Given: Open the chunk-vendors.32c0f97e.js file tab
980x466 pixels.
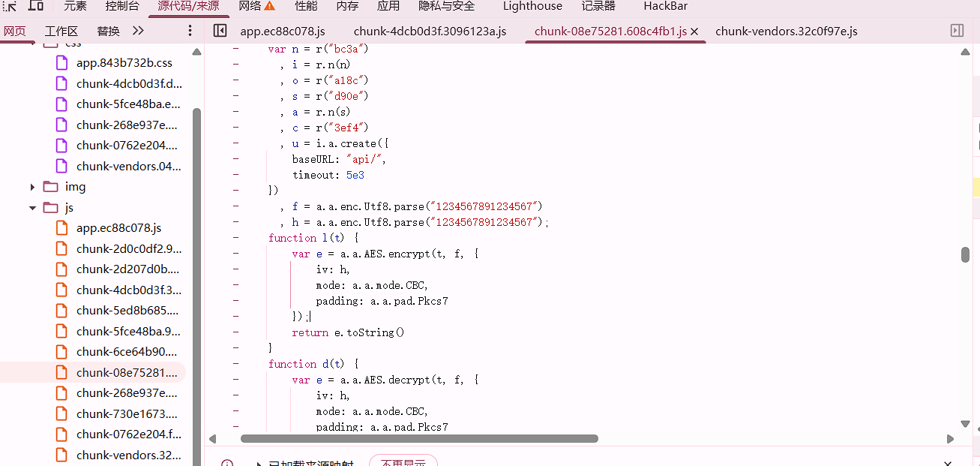Looking at the screenshot, I should 786,32.
